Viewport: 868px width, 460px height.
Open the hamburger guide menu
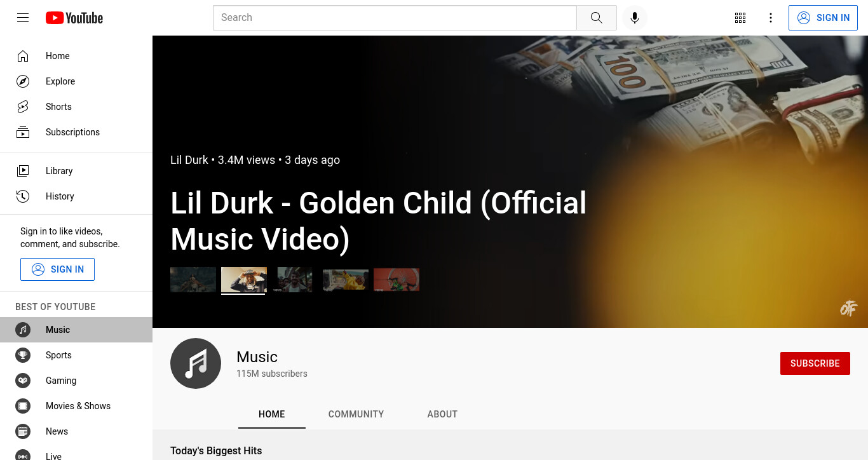click(x=23, y=18)
